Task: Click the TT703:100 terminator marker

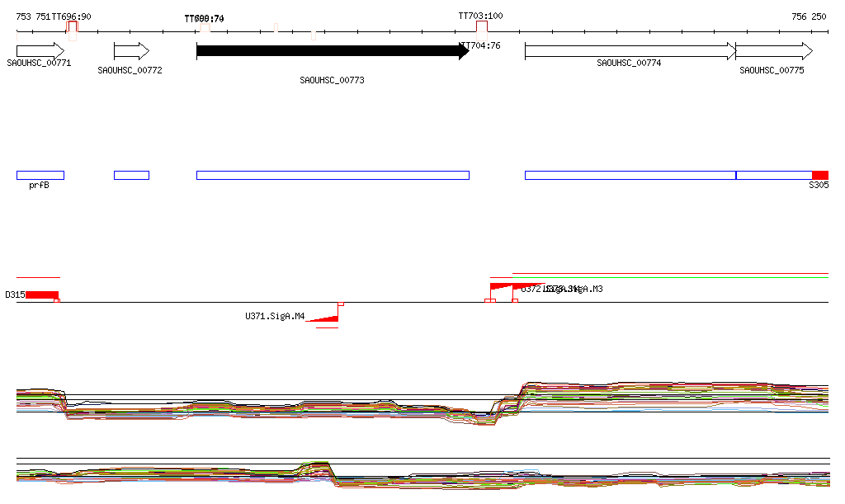Action: (482, 27)
